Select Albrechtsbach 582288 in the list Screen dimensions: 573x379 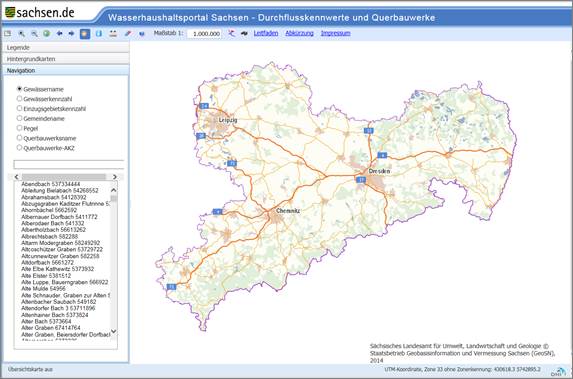pos(49,236)
